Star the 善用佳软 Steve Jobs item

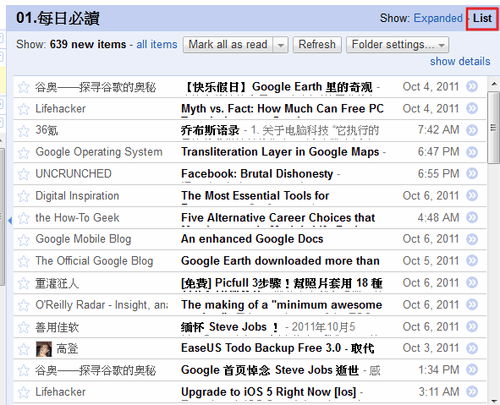tap(24, 327)
